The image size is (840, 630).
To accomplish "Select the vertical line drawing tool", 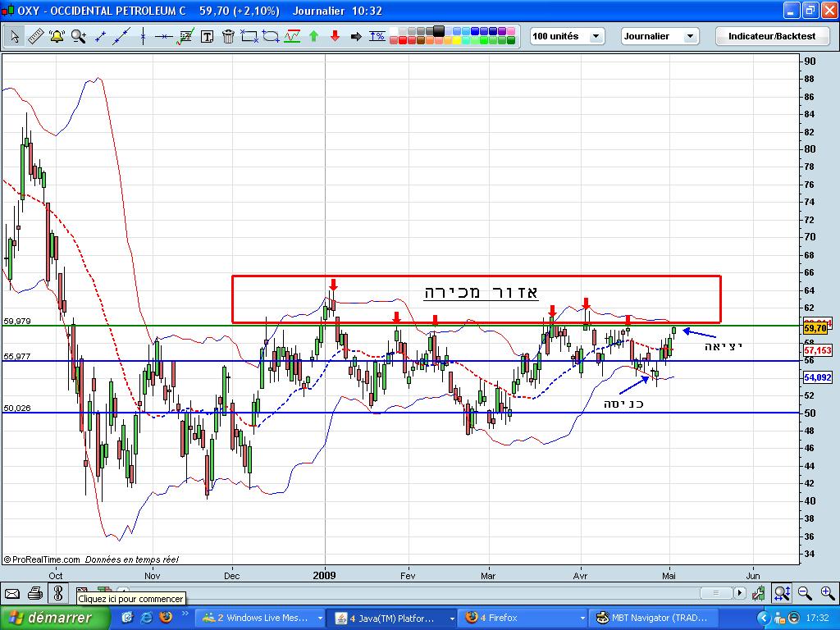I will pyautogui.click(x=143, y=36).
